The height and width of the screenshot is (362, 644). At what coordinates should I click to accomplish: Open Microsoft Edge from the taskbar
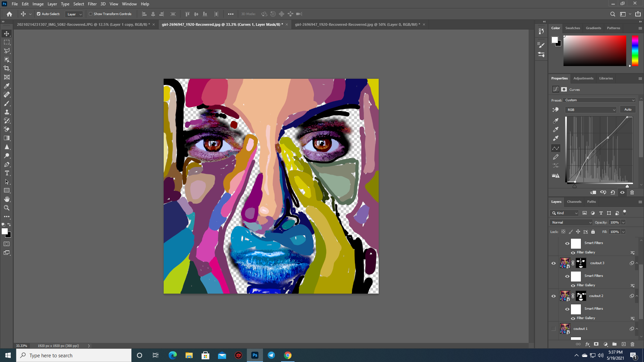[173, 355]
